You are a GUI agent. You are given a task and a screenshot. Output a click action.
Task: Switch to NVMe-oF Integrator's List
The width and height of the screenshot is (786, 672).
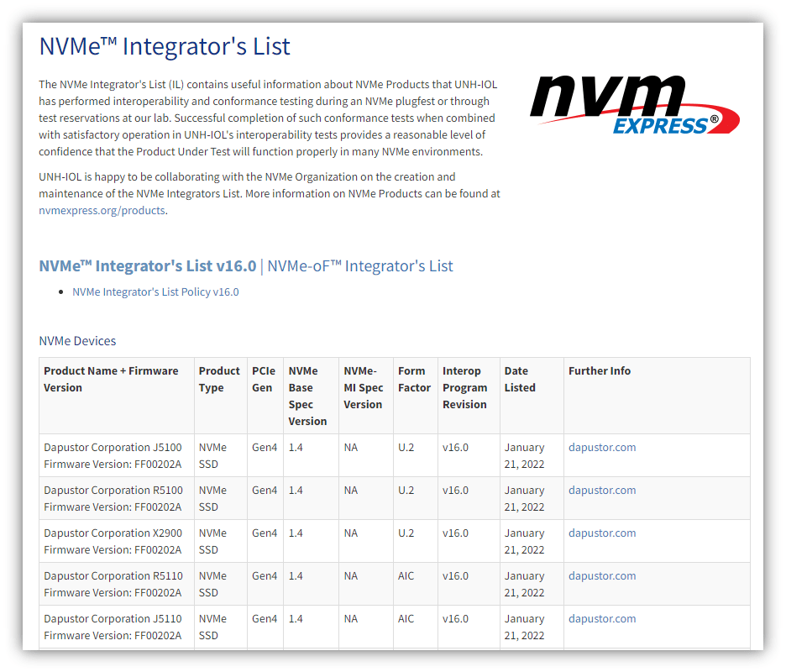point(360,266)
